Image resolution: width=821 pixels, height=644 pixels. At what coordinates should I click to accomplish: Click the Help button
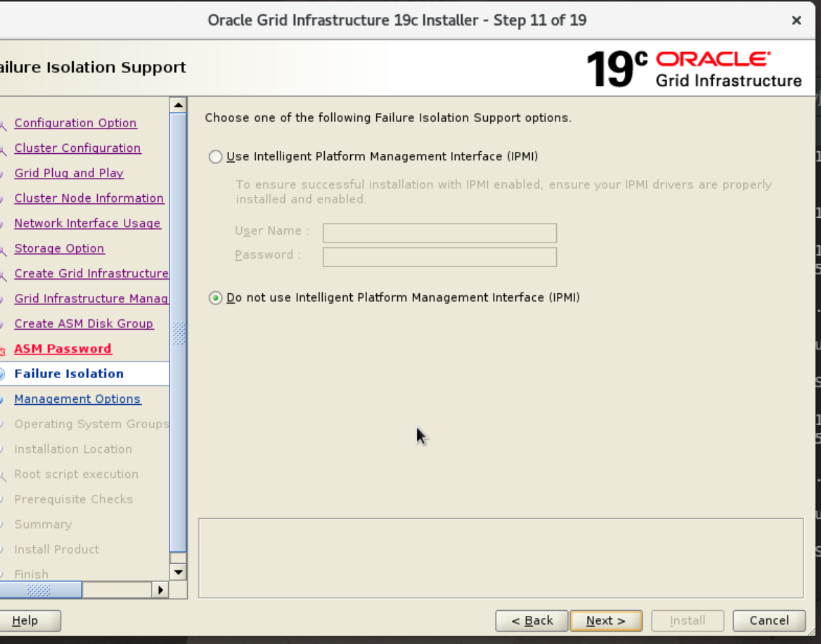click(29, 621)
